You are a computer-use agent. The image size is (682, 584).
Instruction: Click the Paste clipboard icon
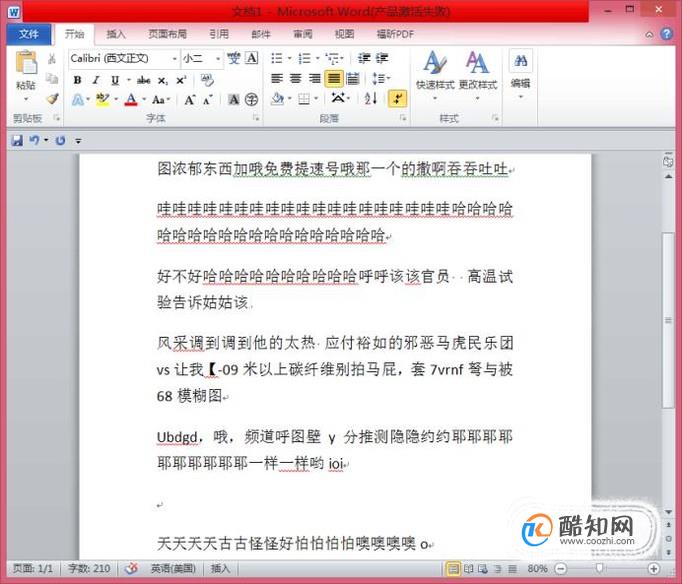coord(26,63)
